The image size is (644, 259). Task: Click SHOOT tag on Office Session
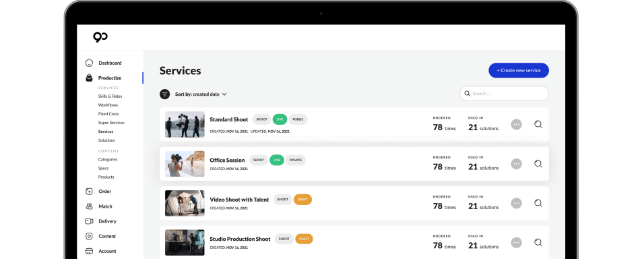(x=258, y=160)
